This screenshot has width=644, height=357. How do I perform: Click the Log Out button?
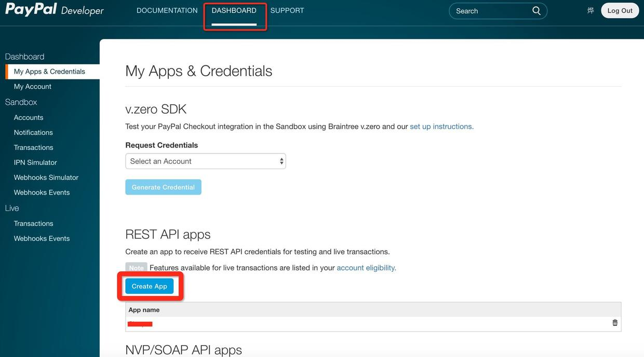pyautogui.click(x=620, y=10)
